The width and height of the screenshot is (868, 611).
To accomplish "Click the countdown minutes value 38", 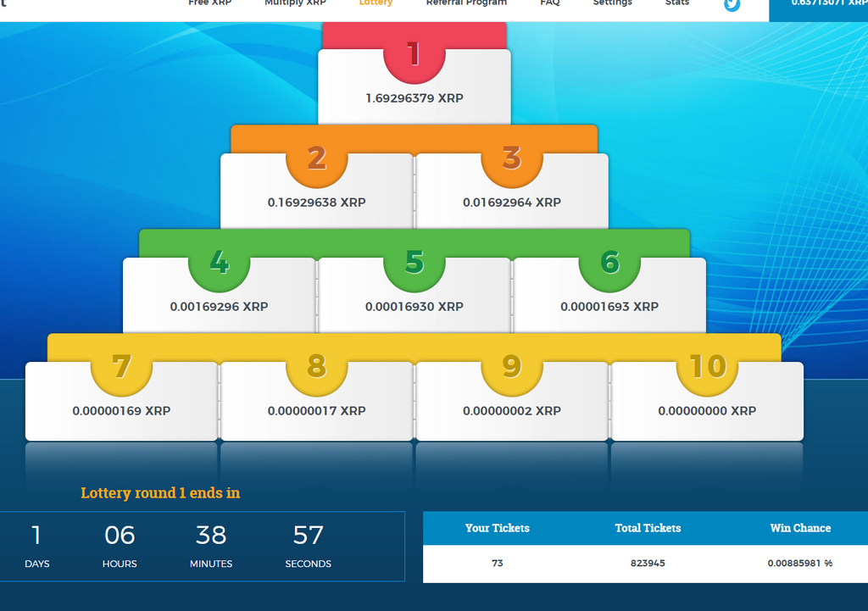I will [x=211, y=536].
